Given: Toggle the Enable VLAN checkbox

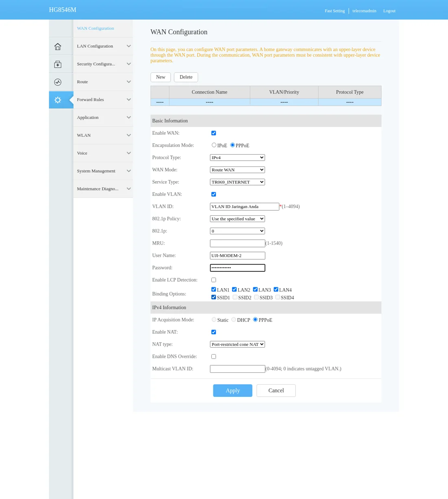Looking at the screenshot, I should [213, 194].
